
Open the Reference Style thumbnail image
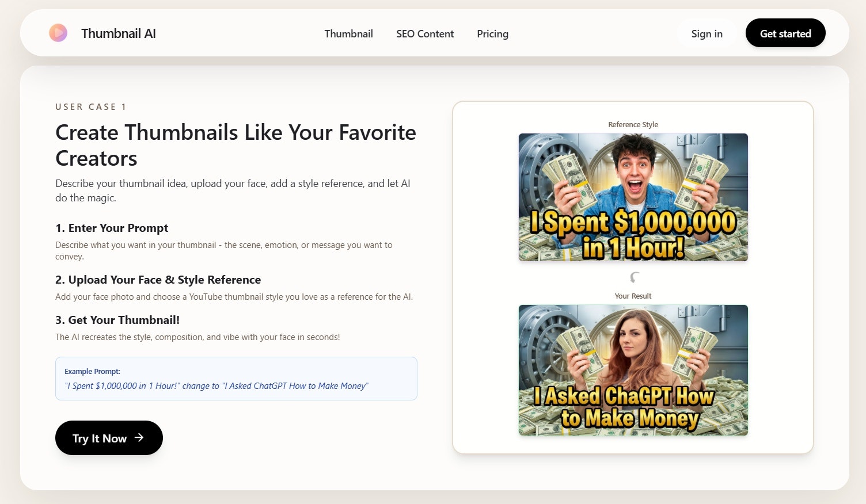(x=633, y=197)
